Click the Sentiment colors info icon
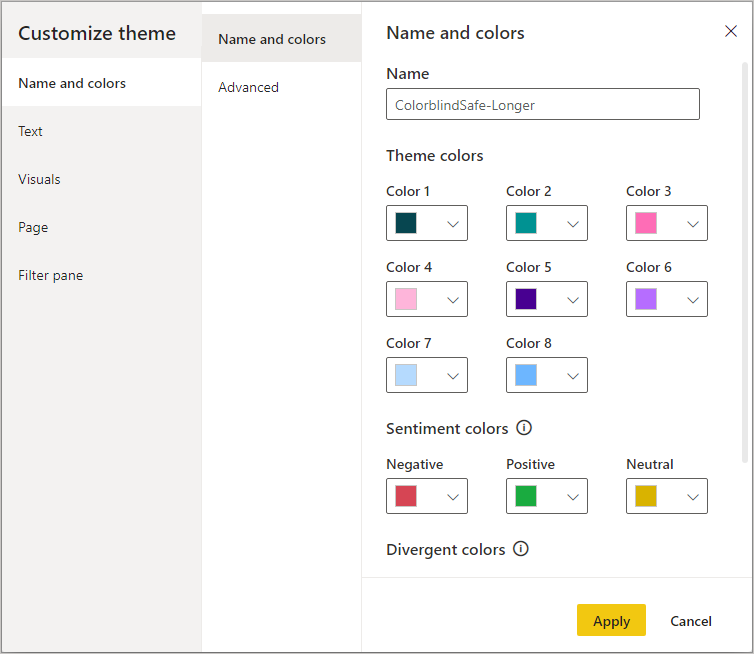The width and height of the screenshot is (754, 654). pos(524,428)
